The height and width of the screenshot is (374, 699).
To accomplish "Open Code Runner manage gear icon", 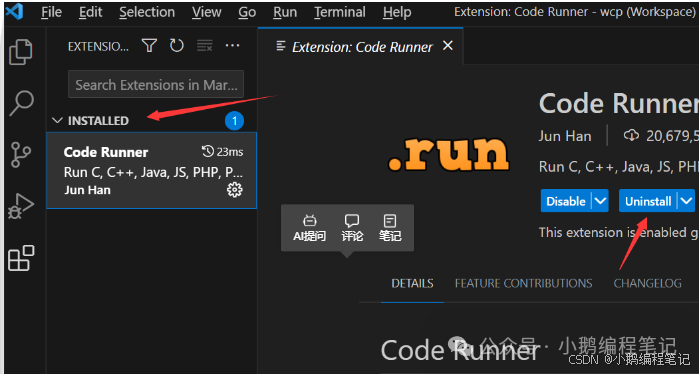I will [234, 190].
